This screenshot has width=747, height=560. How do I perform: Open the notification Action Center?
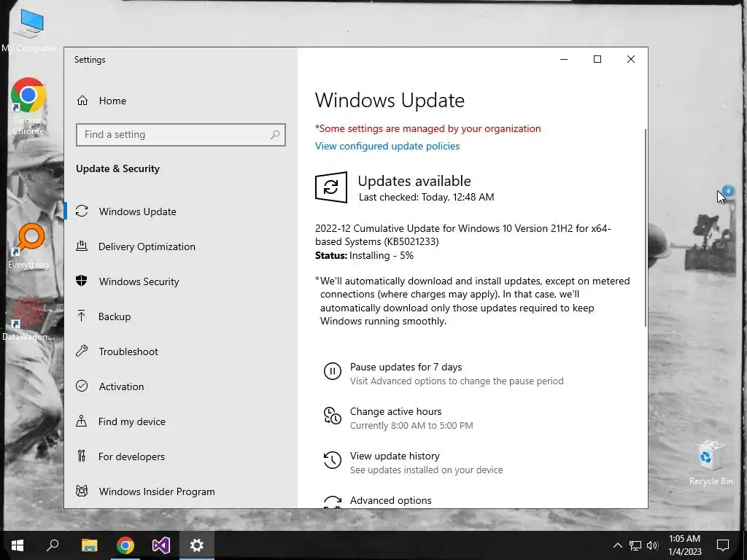[x=723, y=545]
